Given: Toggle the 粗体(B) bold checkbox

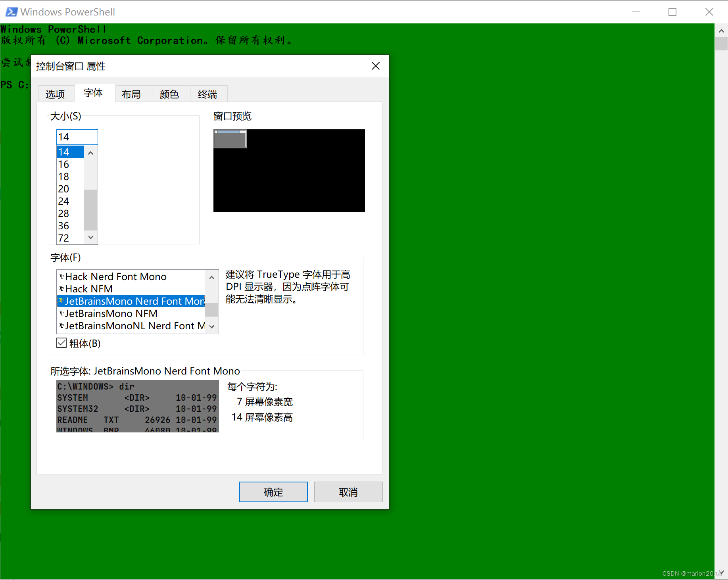Looking at the screenshot, I should tap(61, 343).
